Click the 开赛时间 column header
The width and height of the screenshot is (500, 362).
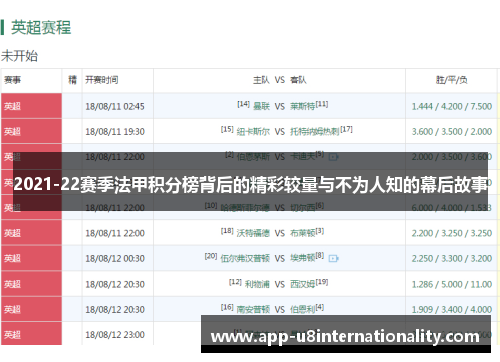(x=102, y=80)
